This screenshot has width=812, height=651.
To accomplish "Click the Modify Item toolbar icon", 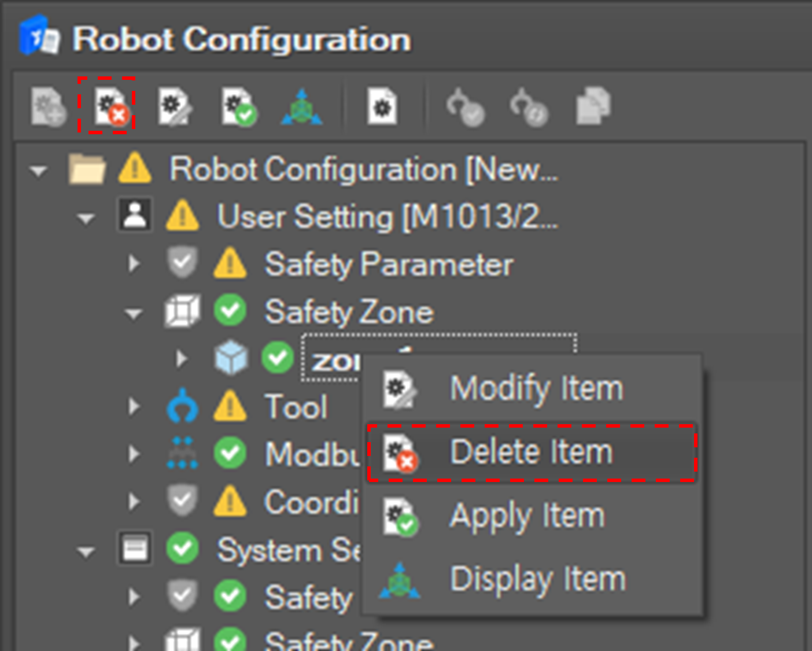I will point(175,106).
